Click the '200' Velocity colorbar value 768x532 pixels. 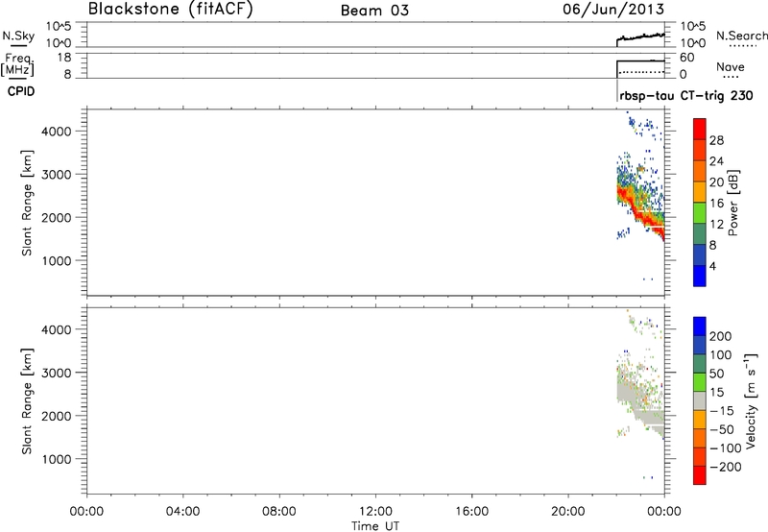click(x=721, y=336)
